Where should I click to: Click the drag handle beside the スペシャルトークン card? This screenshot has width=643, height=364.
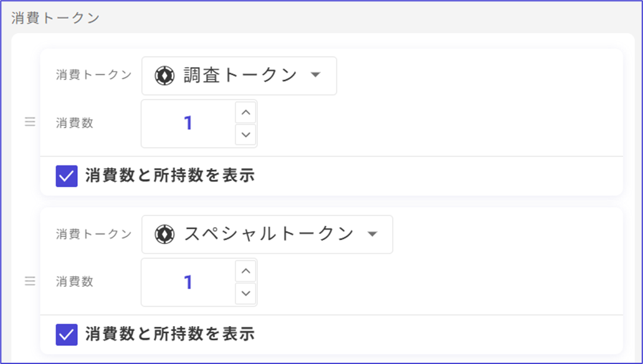tap(30, 281)
